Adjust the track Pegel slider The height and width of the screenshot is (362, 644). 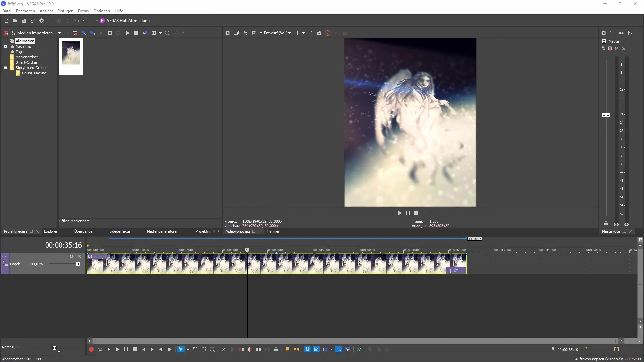click(78, 264)
